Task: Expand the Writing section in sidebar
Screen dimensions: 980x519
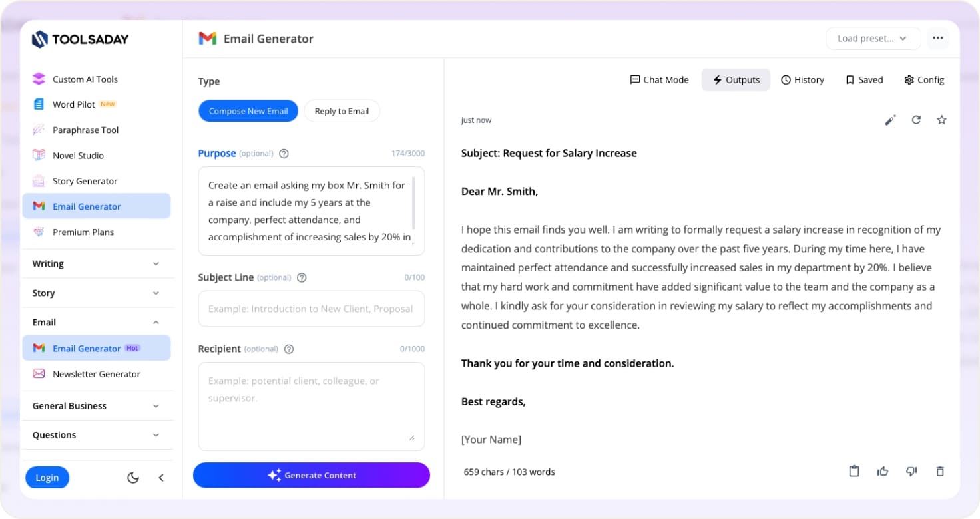Action: click(97, 263)
